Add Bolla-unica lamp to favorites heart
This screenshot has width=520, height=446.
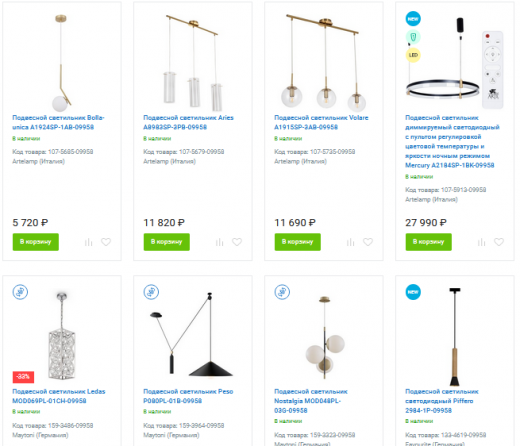click(106, 242)
